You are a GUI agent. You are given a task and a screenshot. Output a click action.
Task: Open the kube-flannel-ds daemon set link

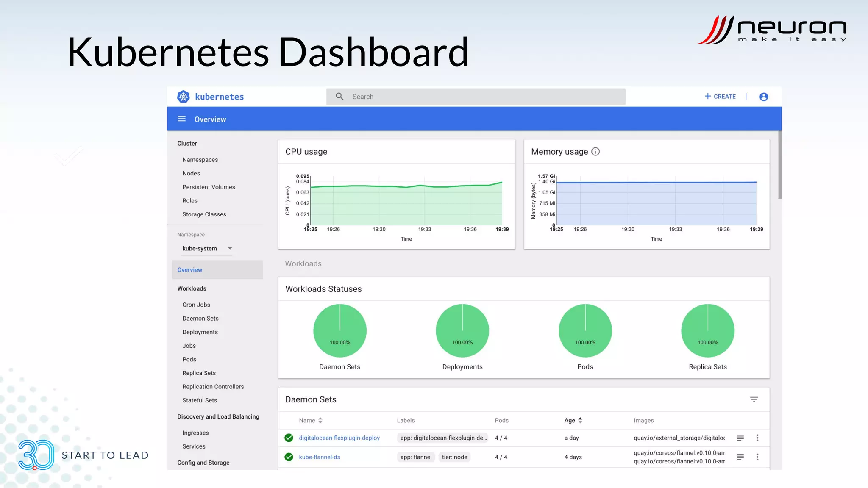point(320,457)
